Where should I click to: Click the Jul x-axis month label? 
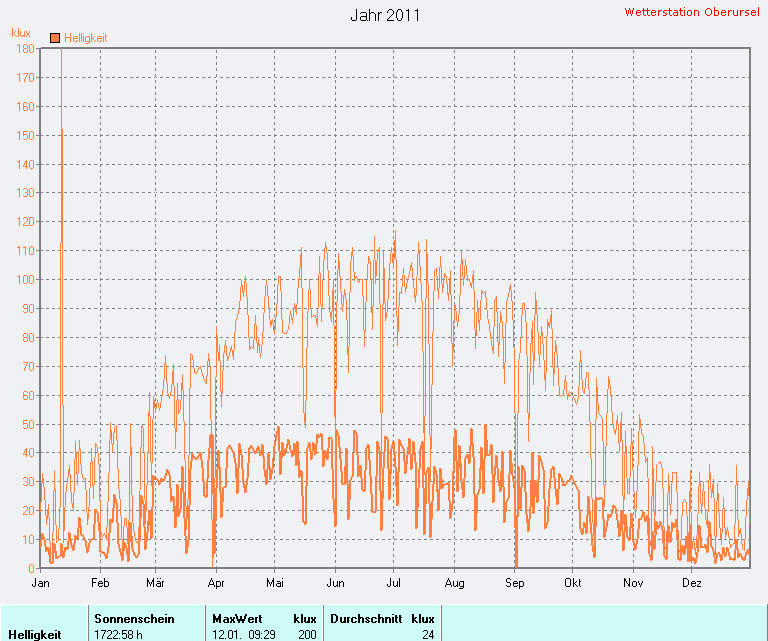coord(393,583)
